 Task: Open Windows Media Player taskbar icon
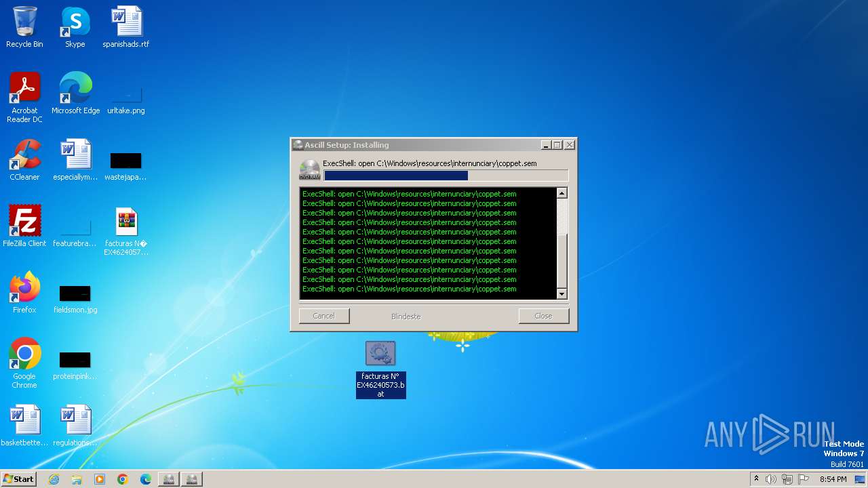click(100, 479)
